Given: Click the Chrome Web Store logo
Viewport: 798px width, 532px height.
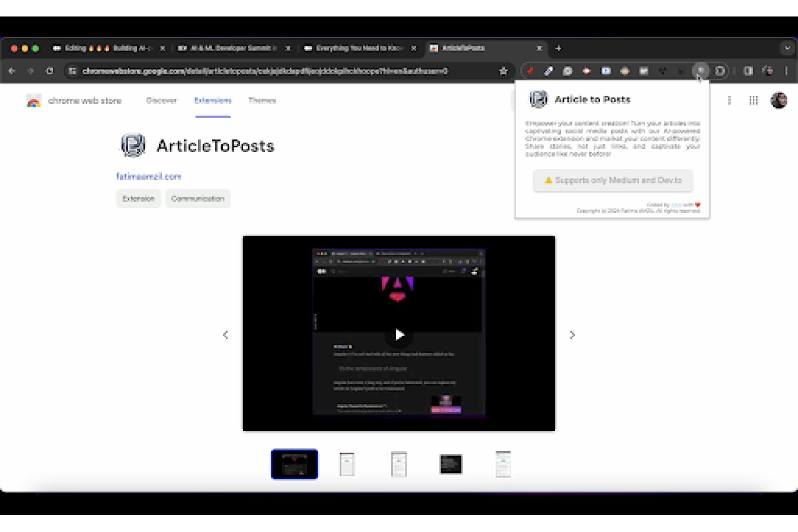Looking at the screenshot, I should coord(34,101).
